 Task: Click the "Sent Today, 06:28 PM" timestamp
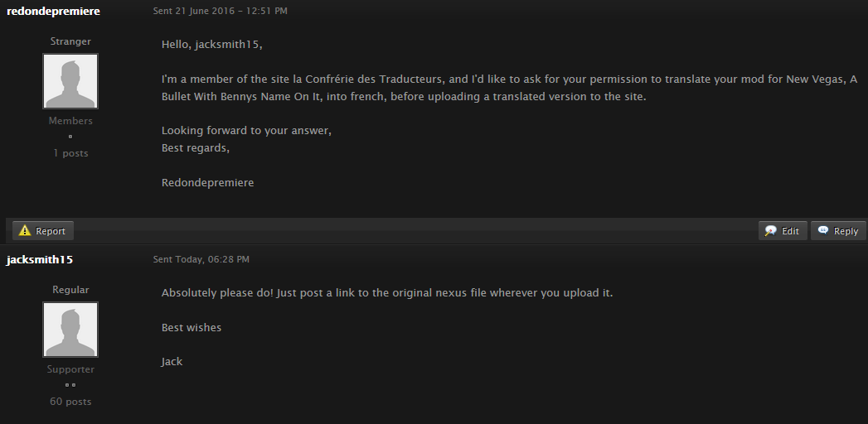pyautogui.click(x=201, y=259)
